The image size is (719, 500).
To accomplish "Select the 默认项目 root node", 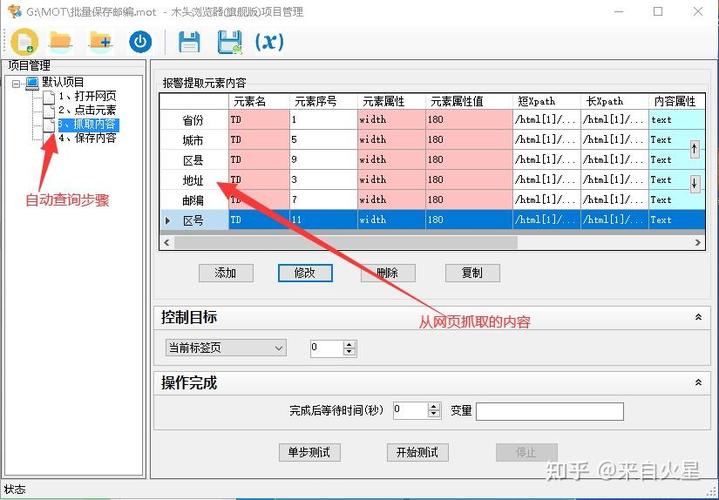I will coord(63,83).
